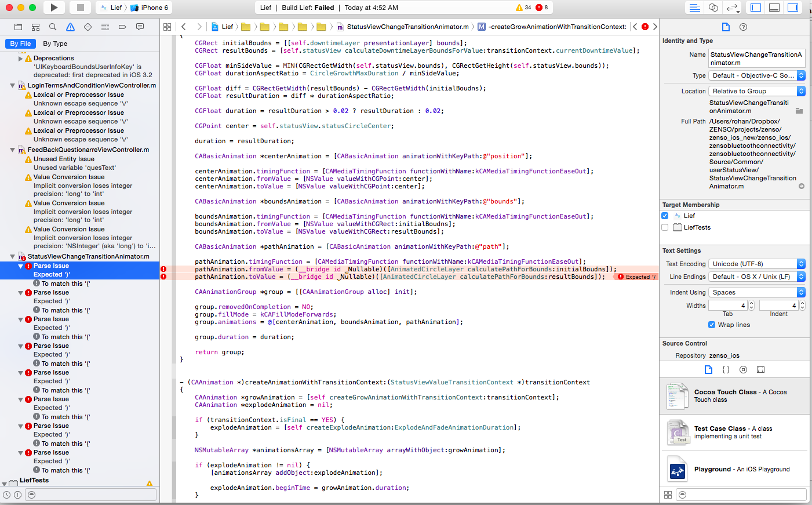Screen dimensions: 812x505
Task: Show the Media library
Action: tap(761, 369)
